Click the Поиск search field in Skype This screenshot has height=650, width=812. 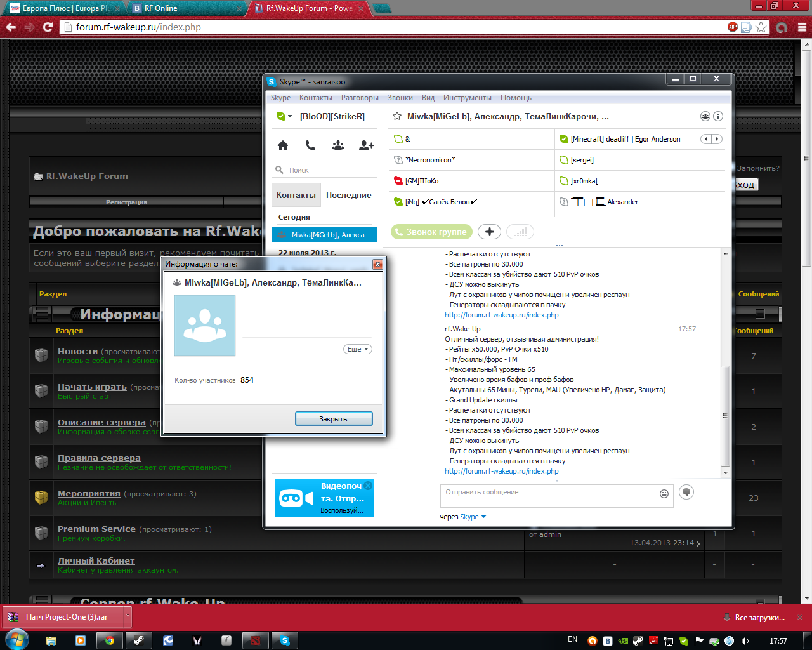coord(324,170)
